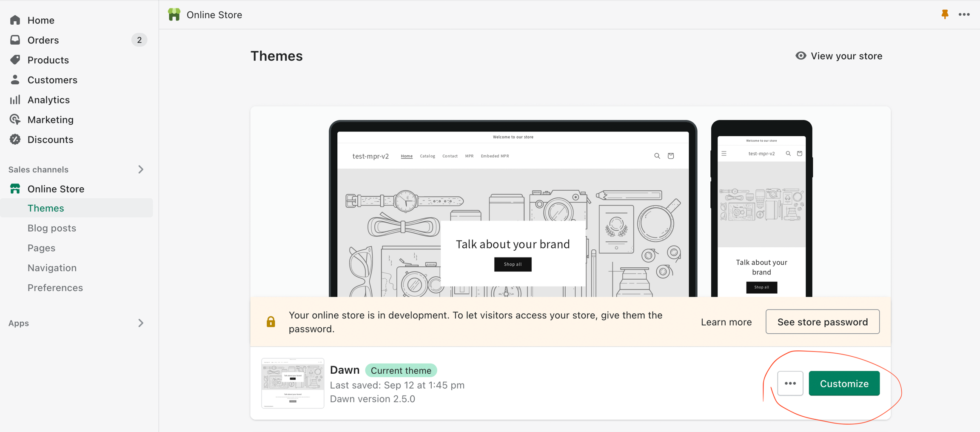Expand the Apps section chevron
Viewport: 980px width, 432px height.
(x=141, y=323)
